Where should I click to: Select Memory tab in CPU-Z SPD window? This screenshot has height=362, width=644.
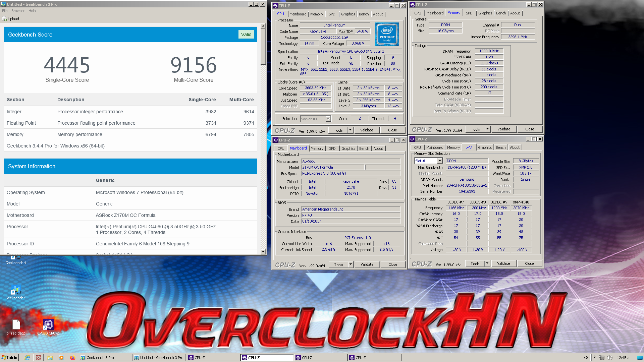tap(453, 147)
